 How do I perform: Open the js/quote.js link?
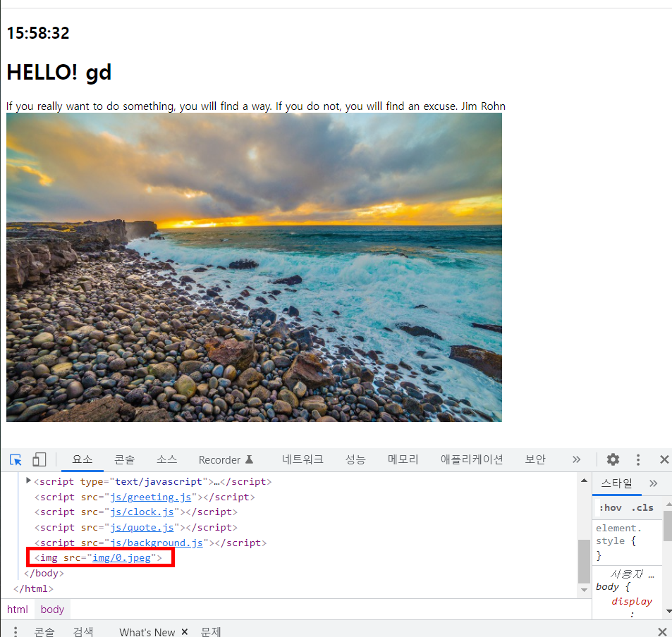coord(142,527)
